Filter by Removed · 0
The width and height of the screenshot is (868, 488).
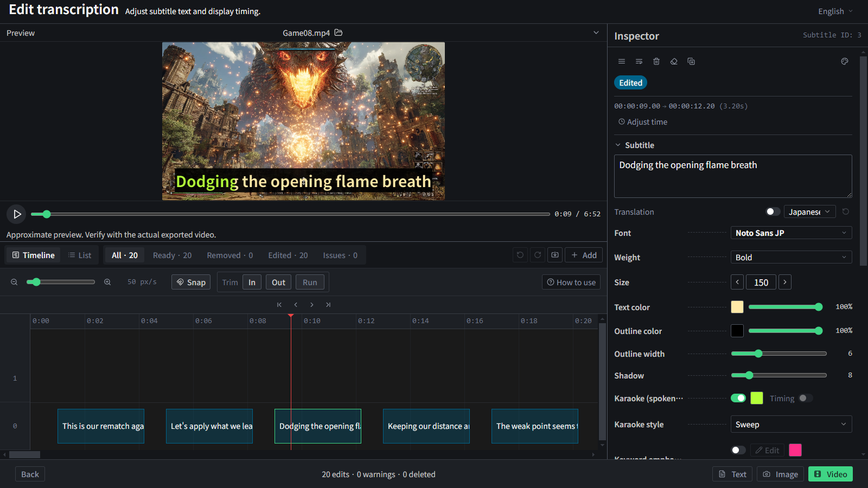pyautogui.click(x=229, y=255)
